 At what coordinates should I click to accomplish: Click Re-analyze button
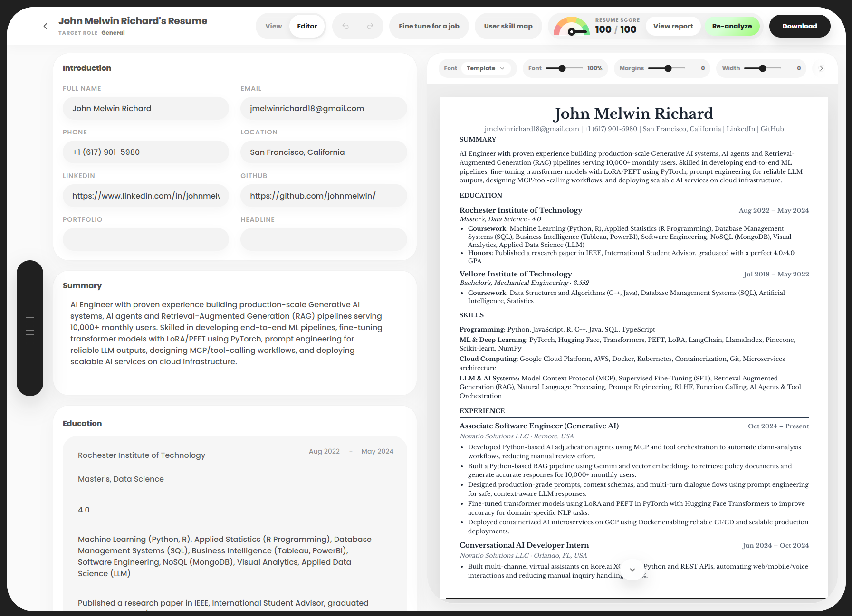pyautogui.click(x=732, y=26)
